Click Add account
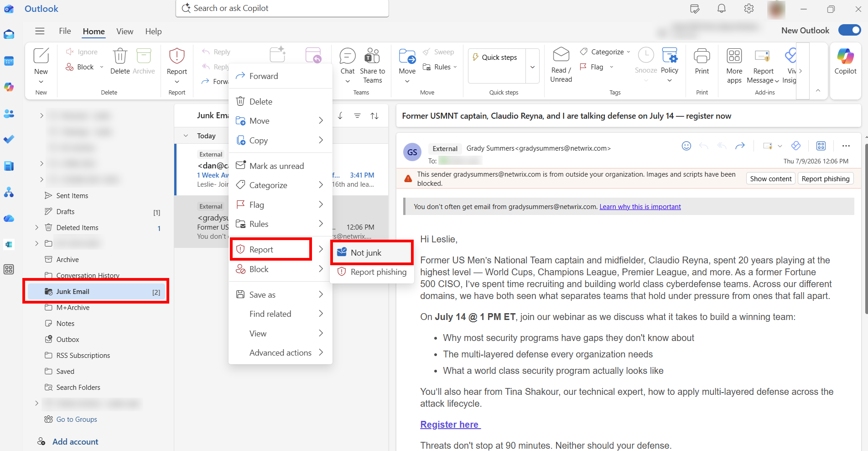Viewport: 868px width, 451px height. pyautogui.click(x=75, y=442)
